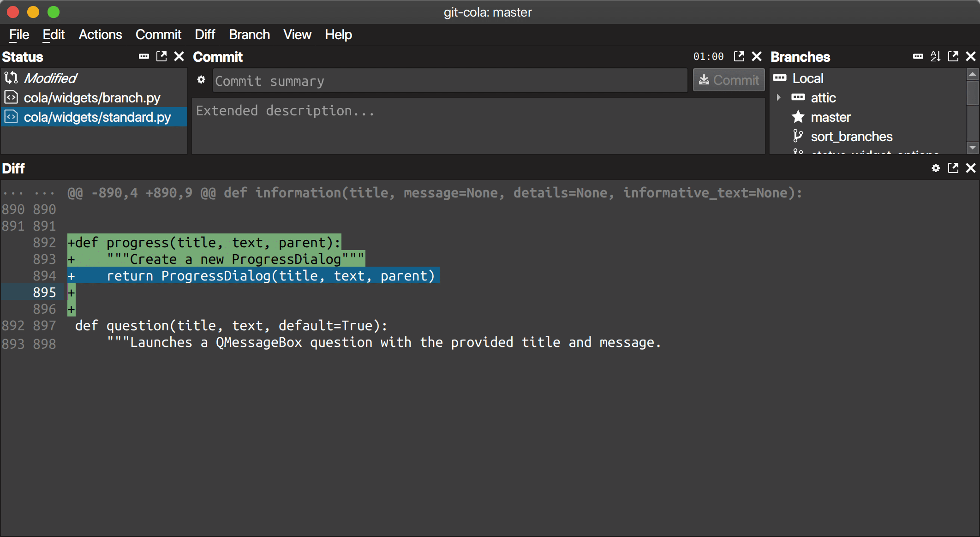Click the expand/float icon in Status panel
Image resolution: width=980 pixels, height=537 pixels.
(x=162, y=57)
